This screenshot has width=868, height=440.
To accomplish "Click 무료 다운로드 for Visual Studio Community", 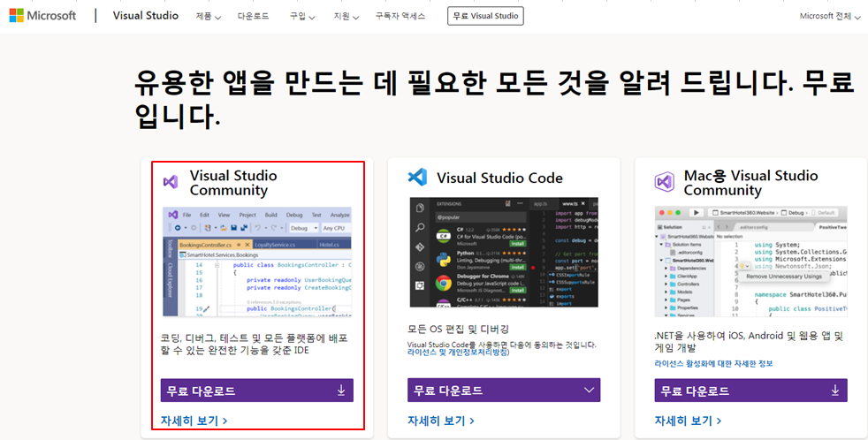I will [x=257, y=391].
